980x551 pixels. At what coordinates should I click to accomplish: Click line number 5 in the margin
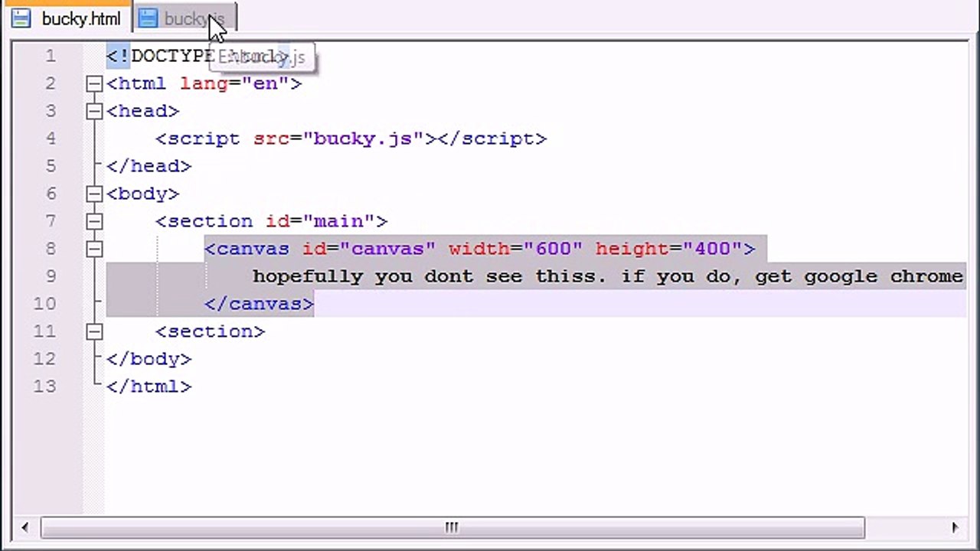coord(51,166)
